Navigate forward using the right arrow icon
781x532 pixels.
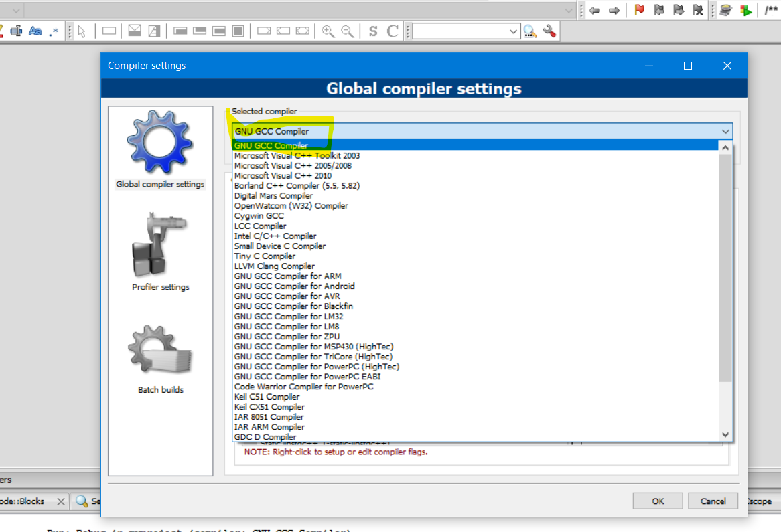tap(614, 10)
